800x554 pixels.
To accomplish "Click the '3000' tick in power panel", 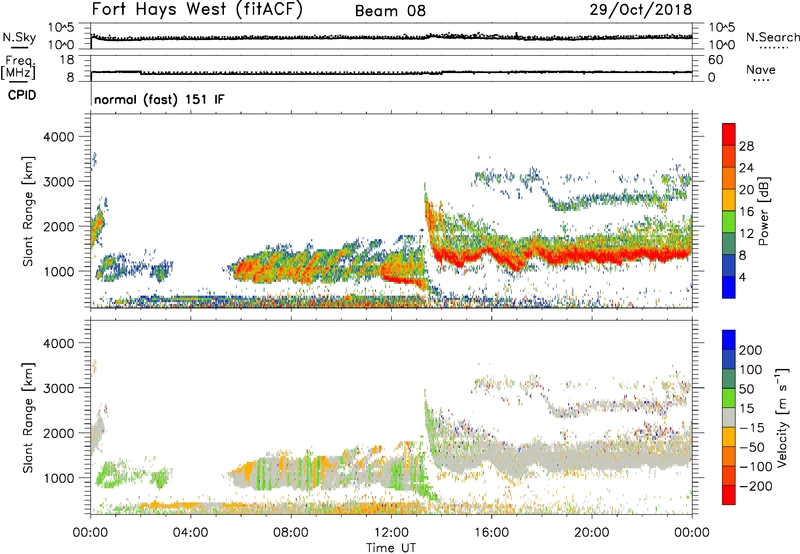I will click(x=59, y=182).
